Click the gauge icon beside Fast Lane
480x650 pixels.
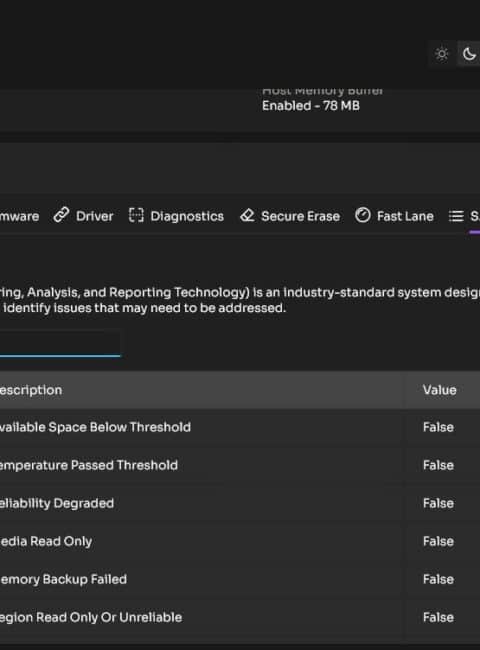(363, 215)
